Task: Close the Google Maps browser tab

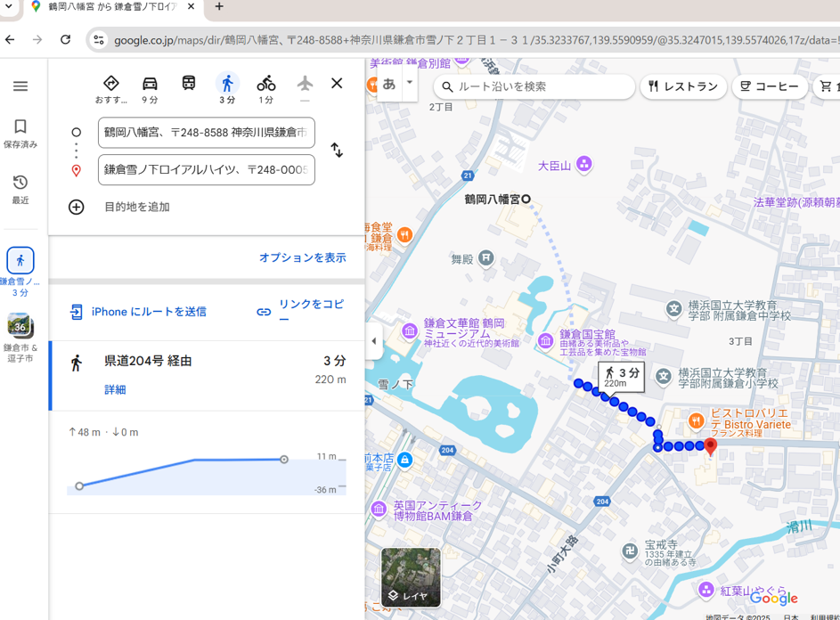Action: [x=192, y=7]
